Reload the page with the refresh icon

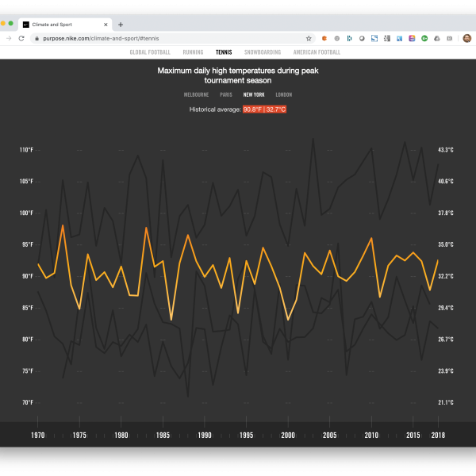(20, 38)
